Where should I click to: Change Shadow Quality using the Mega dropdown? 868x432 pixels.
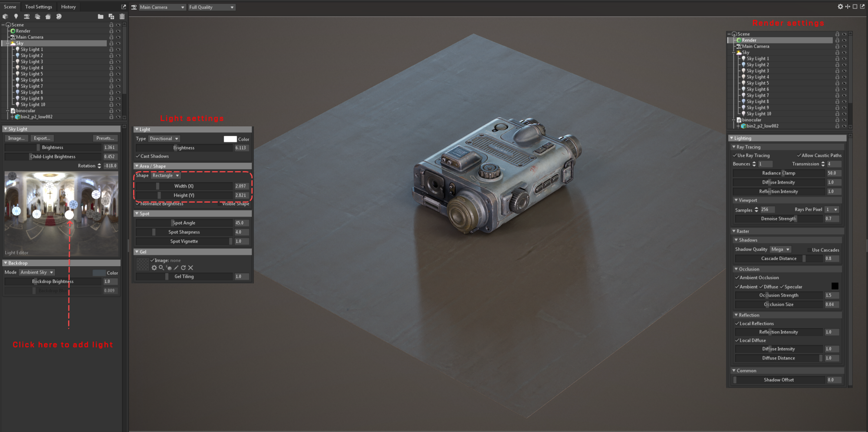point(780,249)
